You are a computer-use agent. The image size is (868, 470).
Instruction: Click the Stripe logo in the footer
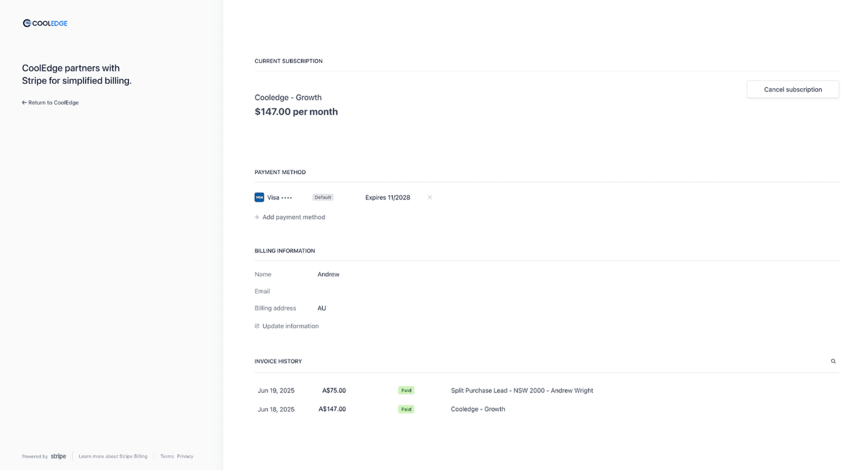[x=58, y=456]
